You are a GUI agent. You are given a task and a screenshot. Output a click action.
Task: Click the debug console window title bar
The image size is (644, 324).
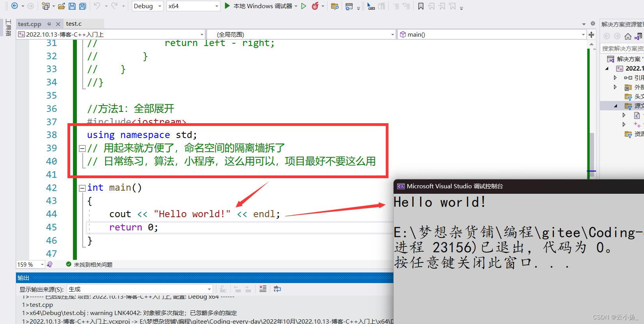(519, 186)
